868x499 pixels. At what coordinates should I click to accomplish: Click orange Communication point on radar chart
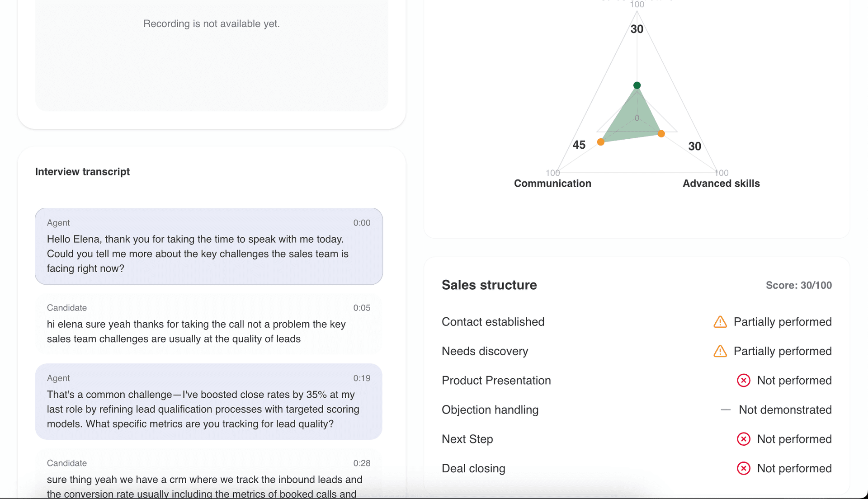click(601, 142)
